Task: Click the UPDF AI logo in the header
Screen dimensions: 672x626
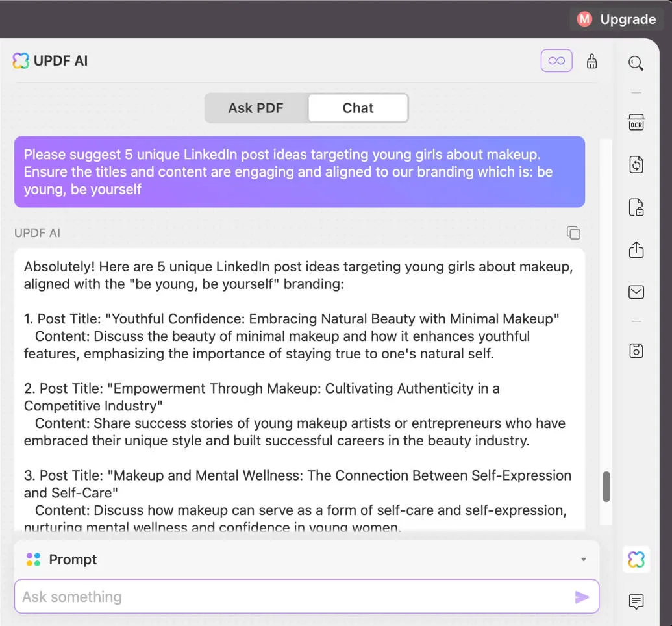Action: click(21, 60)
